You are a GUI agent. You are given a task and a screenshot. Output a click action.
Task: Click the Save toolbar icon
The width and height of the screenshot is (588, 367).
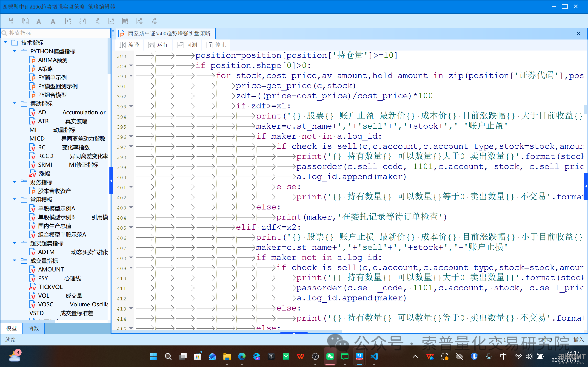pyautogui.click(x=11, y=21)
